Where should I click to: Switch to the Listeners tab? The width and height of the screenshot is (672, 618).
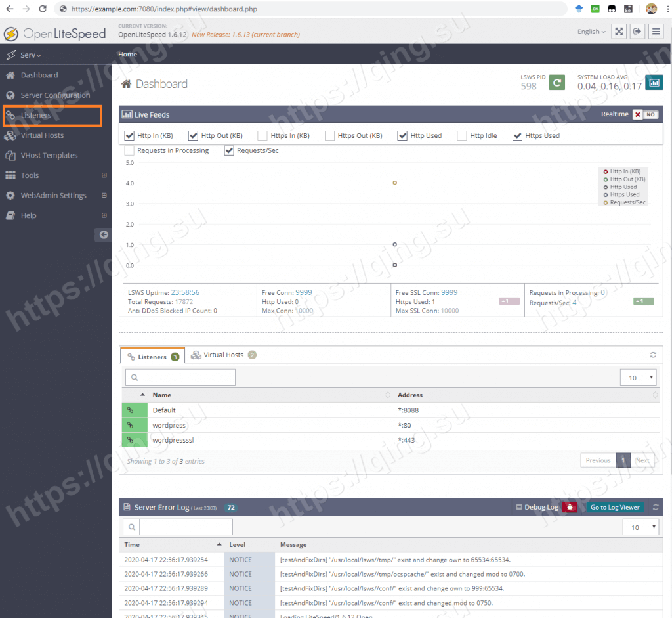pos(152,357)
